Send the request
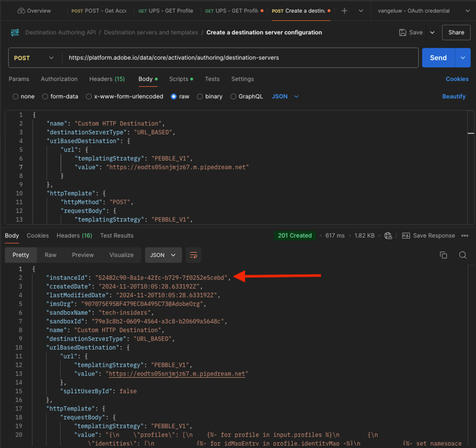The image size is (476, 448). point(438,58)
